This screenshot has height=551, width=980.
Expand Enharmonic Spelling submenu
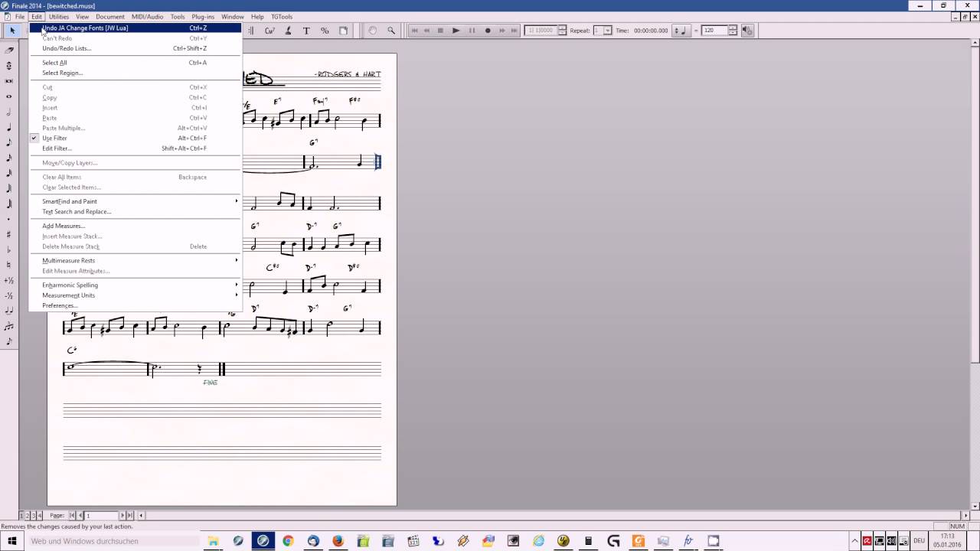click(135, 285)
